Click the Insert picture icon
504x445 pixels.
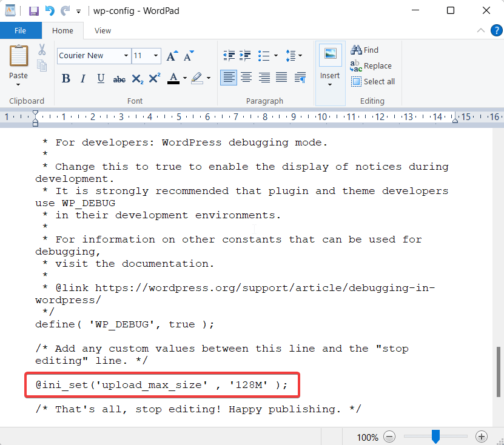331,55
